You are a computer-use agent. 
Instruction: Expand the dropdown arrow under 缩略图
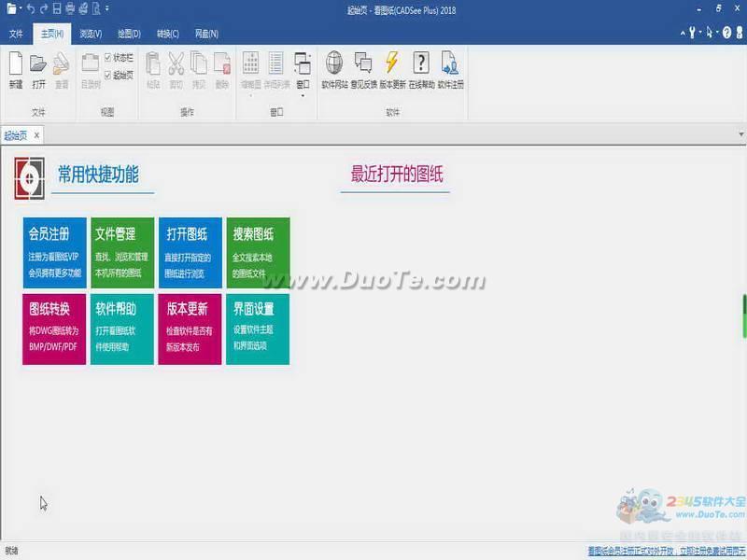click(x=250, y=95)
